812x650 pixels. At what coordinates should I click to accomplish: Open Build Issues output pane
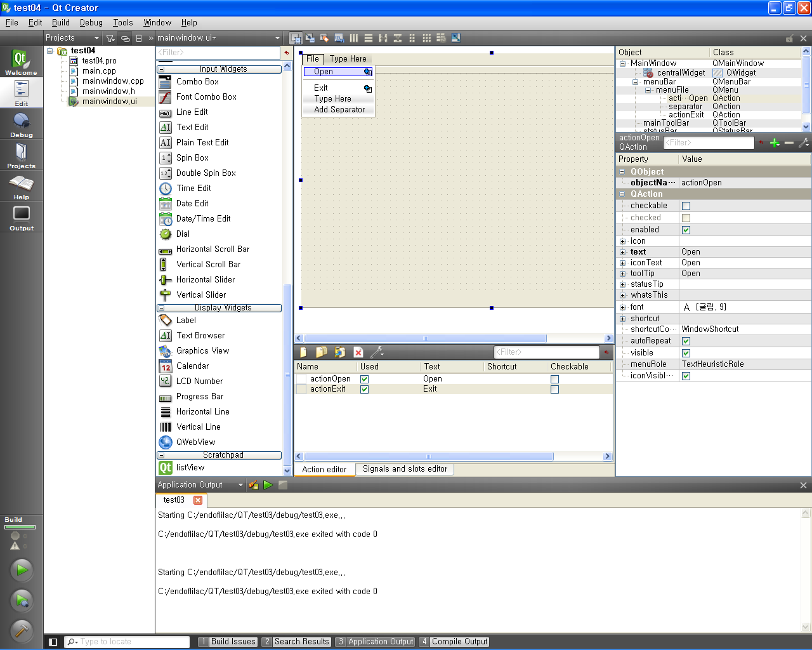point(228,642)
